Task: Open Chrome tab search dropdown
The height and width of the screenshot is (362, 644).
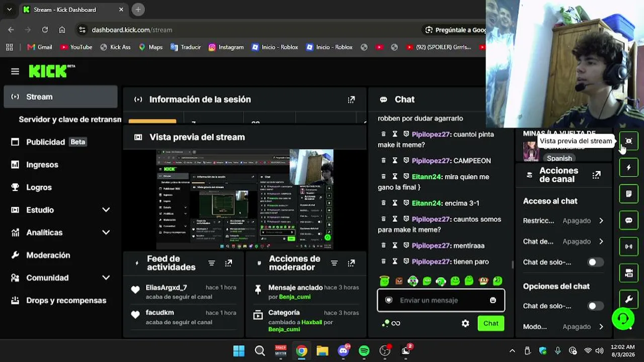Action: (9, 10)
